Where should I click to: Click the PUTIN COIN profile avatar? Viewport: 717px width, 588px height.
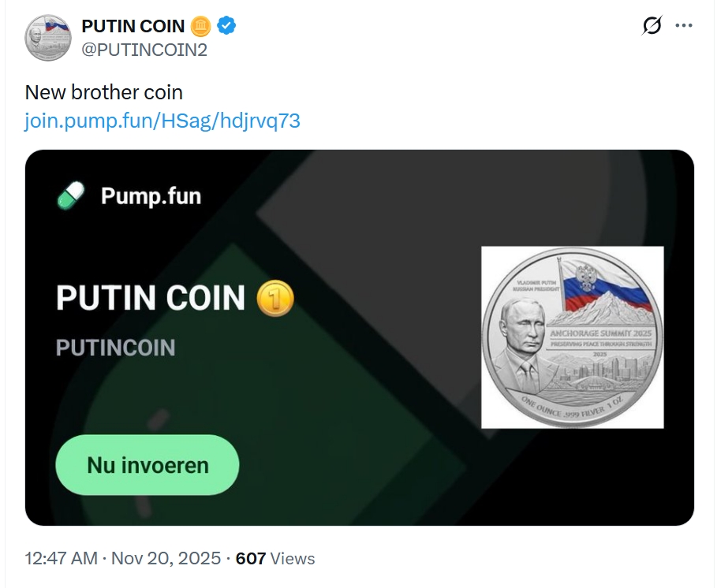(49, 38)
